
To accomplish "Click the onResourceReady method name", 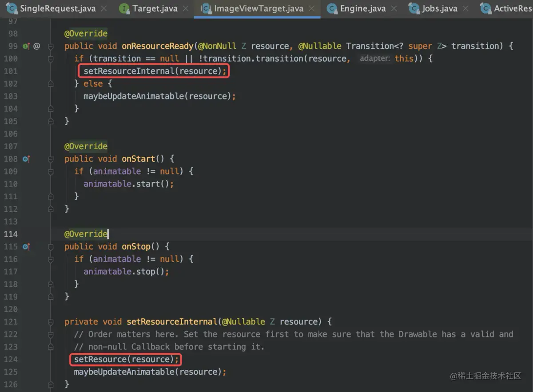I will 158,46.
